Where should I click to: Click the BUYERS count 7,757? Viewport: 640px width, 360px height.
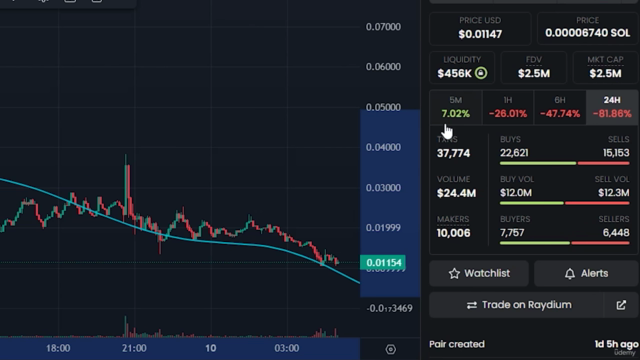click(x=512, y=233)
